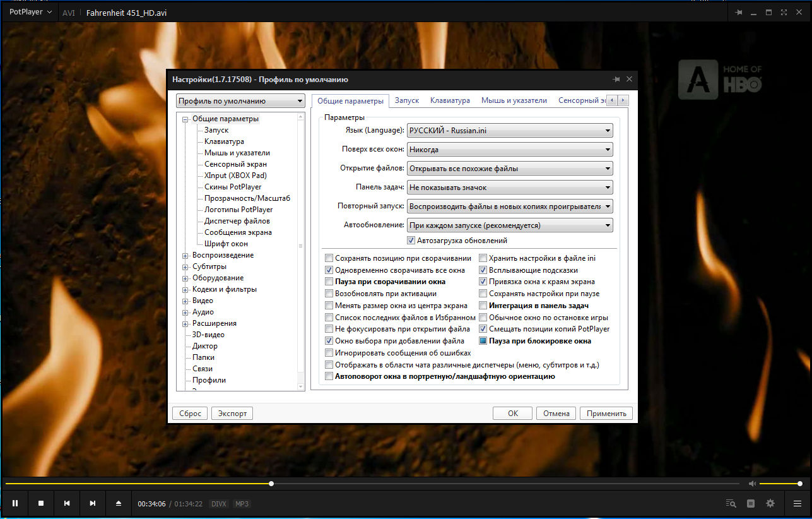Uncheck 'Одновременно сворачивать все окна'

pyautogui.click(x=329, y=270)
